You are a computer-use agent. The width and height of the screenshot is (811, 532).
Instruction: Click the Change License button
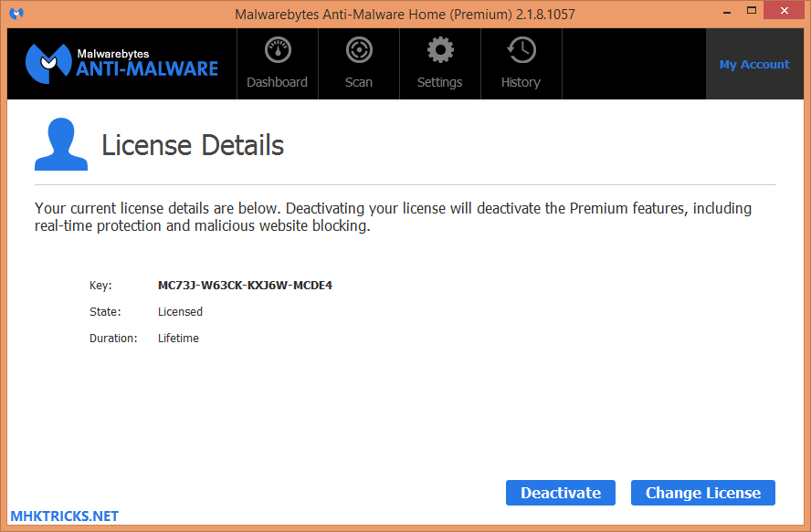(x=703, y=493)
